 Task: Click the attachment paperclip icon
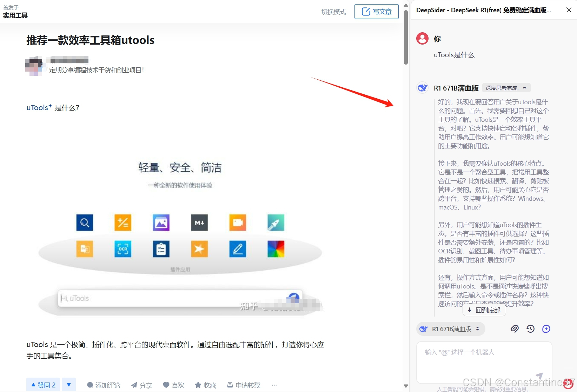pyautogui.click(x=515, y=329)
